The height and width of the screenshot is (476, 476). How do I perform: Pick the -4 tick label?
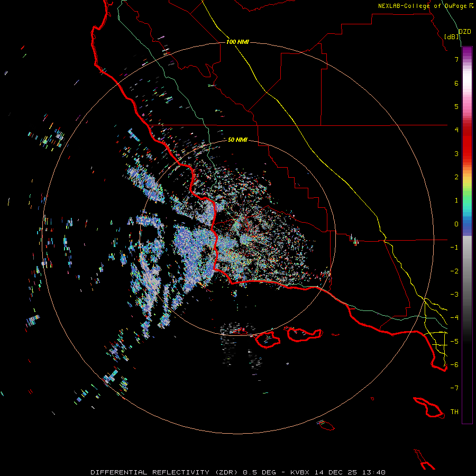[x=454, y=318]
